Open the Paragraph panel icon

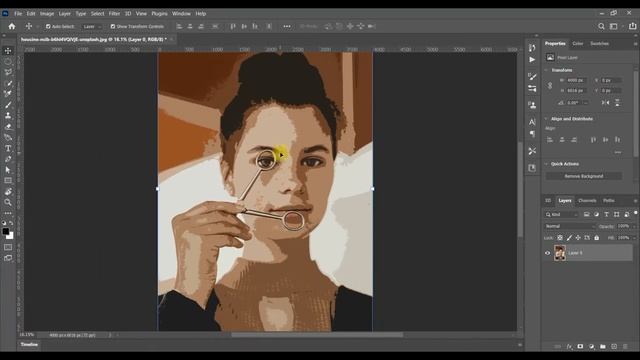tap(532, 133)
